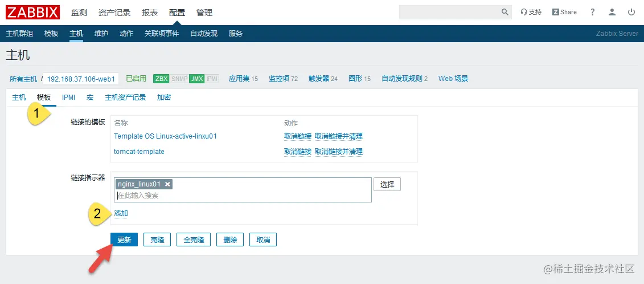Open the 资产记录 top menu

[x=114, y=13]
